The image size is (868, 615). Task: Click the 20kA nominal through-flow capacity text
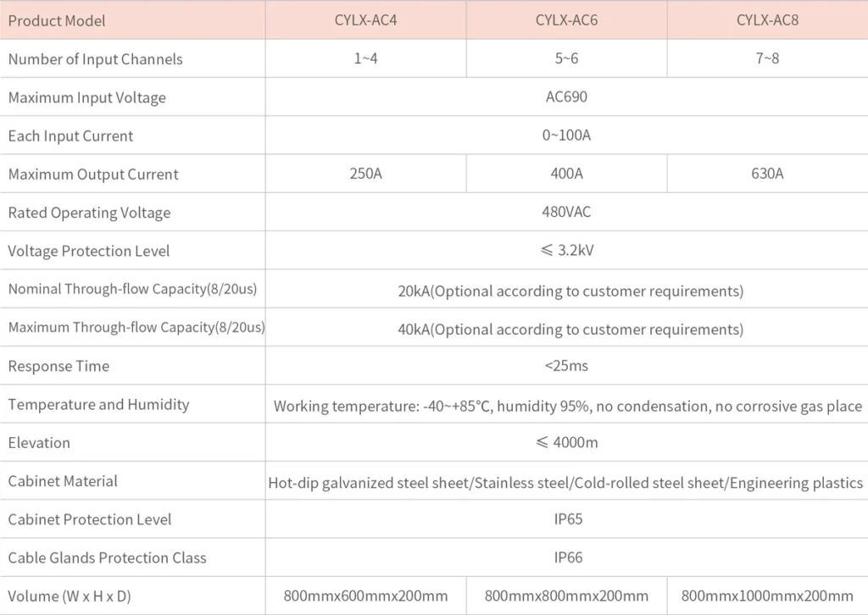pos(570,291)
